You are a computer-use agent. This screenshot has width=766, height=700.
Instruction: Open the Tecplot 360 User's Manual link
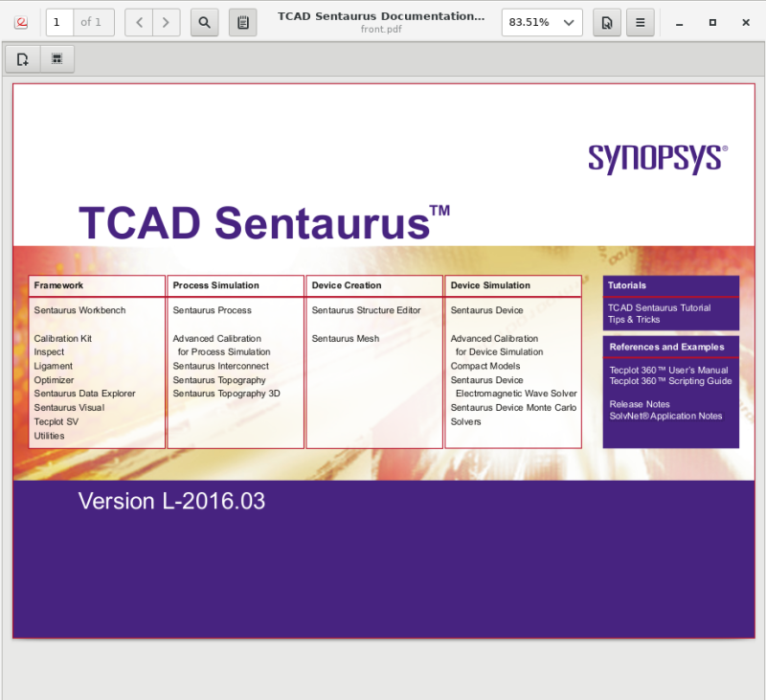pos(667,370)
